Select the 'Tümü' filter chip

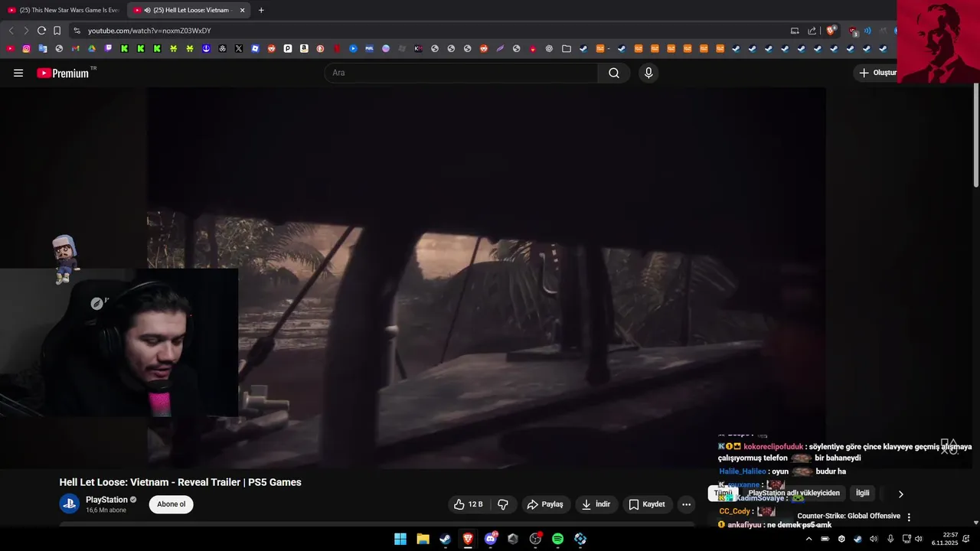point(723,493)
